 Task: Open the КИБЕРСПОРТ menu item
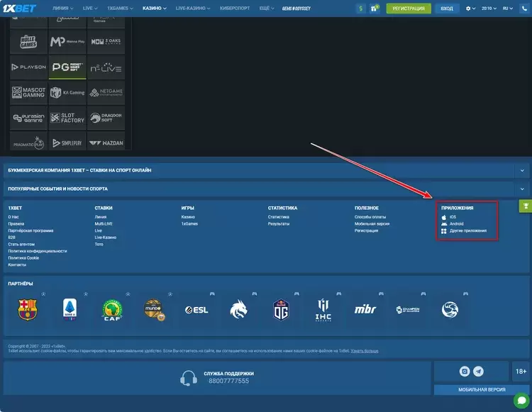click(x=235, y=8)
